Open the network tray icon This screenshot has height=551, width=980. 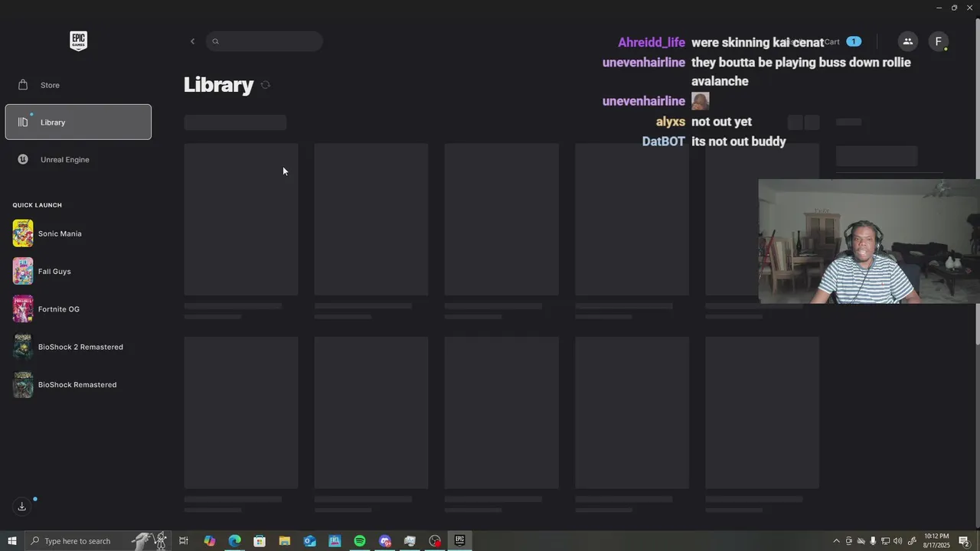(x=885, y=541)
